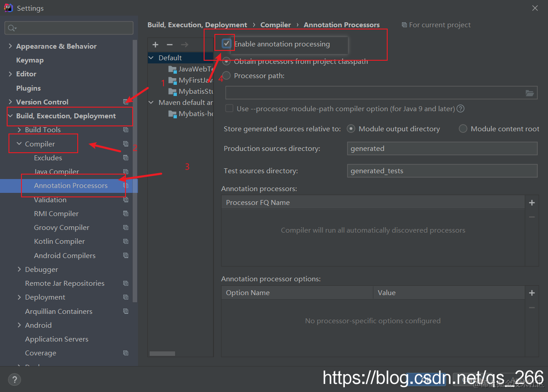548x392 pixels.
Task: Click the project-level icon next to Build Tools
Action: [x=126, y=130]
